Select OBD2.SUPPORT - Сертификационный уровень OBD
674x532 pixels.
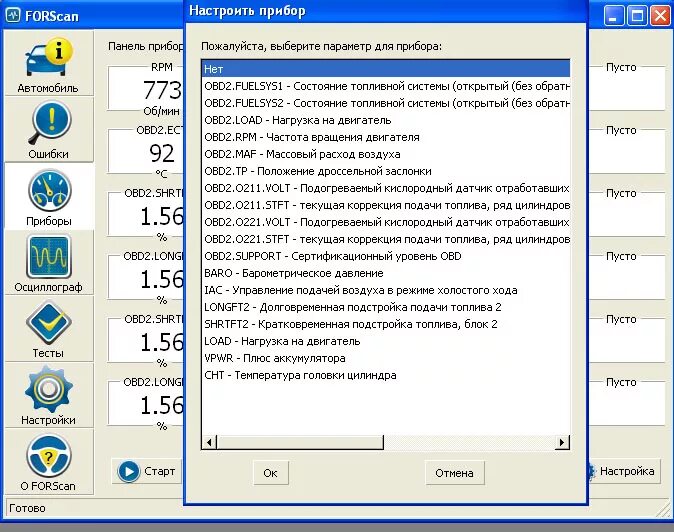[x=386, y=256]
